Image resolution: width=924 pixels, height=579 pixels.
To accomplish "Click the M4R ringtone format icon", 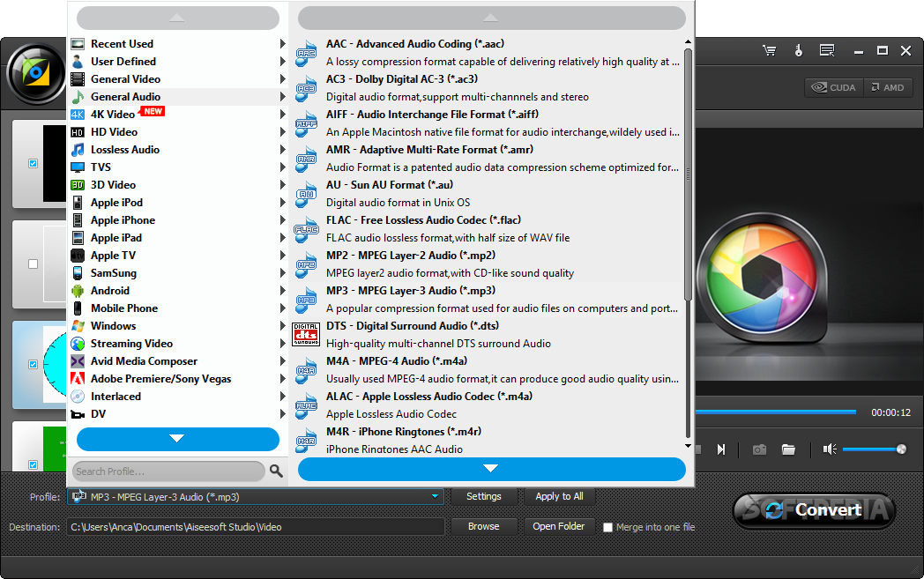I will (306, 441).
